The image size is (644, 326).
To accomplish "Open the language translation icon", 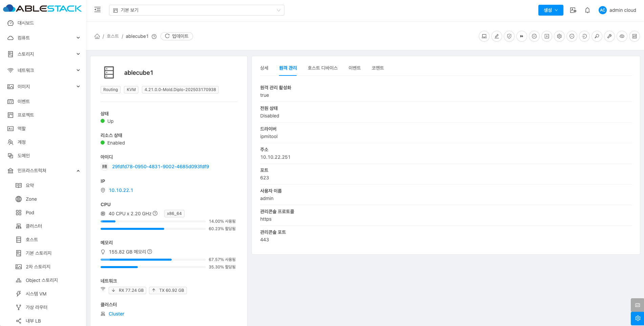I will tap(573, 10).
